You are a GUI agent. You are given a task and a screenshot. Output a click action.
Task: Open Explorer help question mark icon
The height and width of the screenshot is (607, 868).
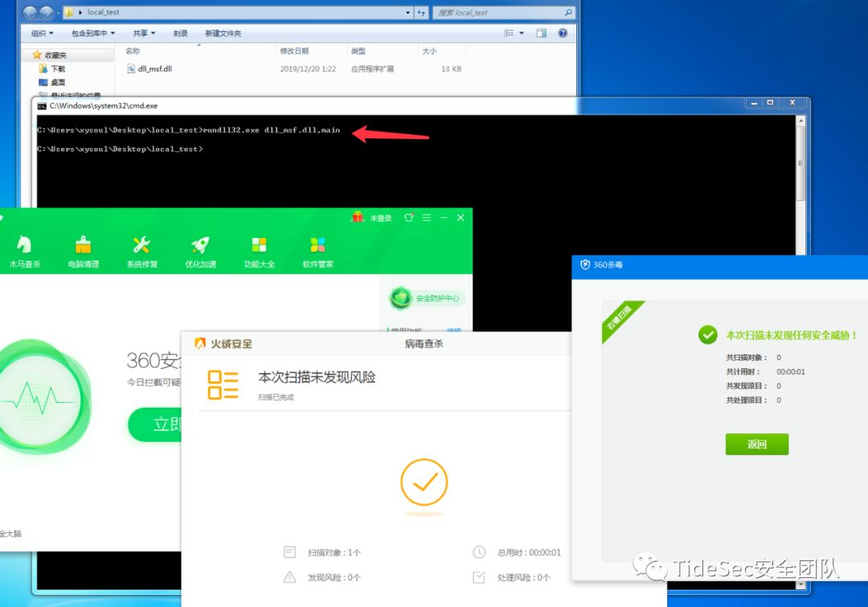[x=563, y=33]
